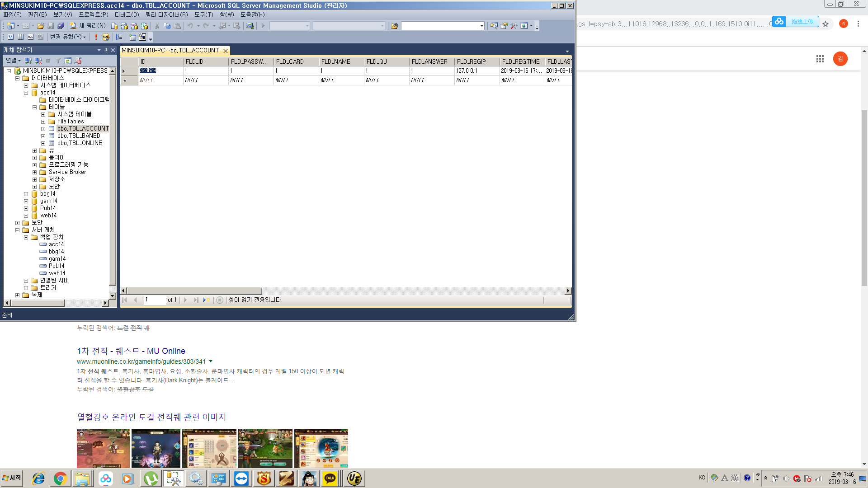This screenshot has width=868, height=488.
Task: Open Internet Explorer from the taskbar
Action: (x=38, y=479)
